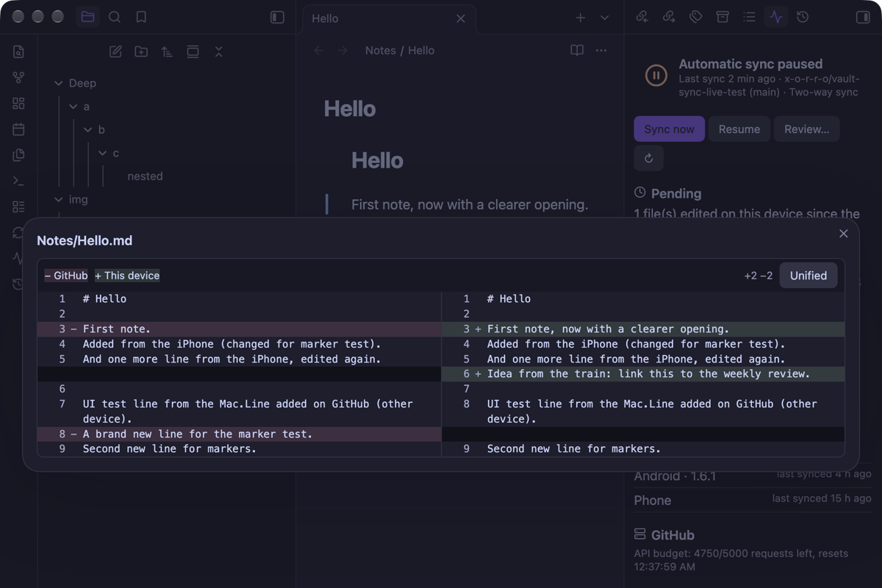882x588 pixels.
Task: Click the paused sync status icon
Action: pos(656,75)
